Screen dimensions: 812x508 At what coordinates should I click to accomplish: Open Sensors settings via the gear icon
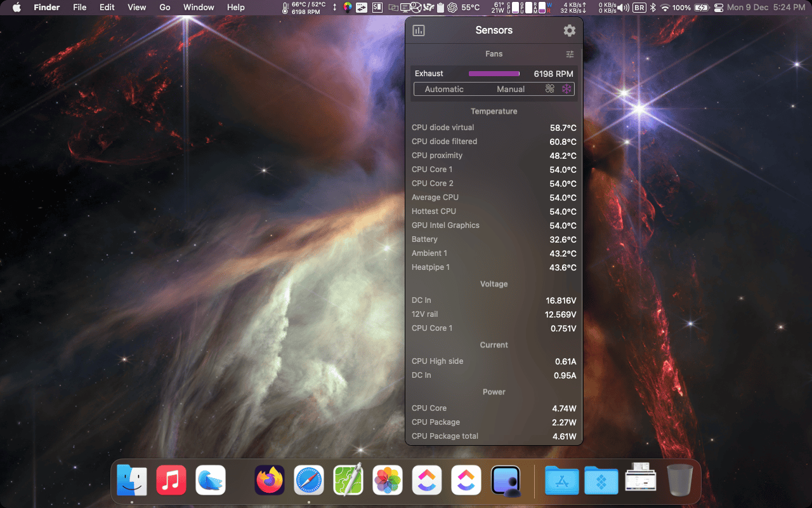(569, 30)
